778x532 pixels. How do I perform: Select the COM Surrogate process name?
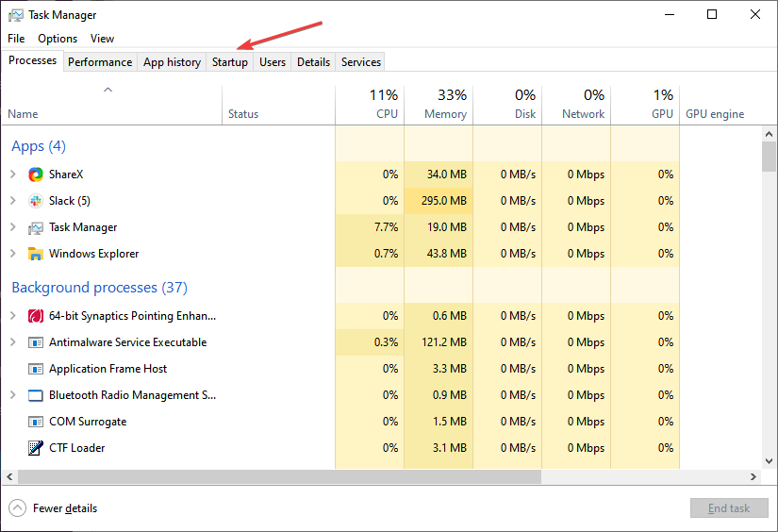point(88,422)
